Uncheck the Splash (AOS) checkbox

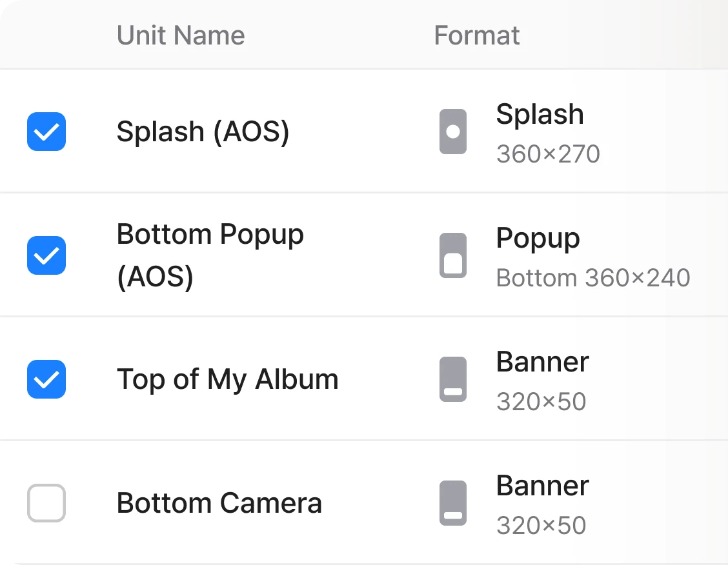click(x=46, y=132)
